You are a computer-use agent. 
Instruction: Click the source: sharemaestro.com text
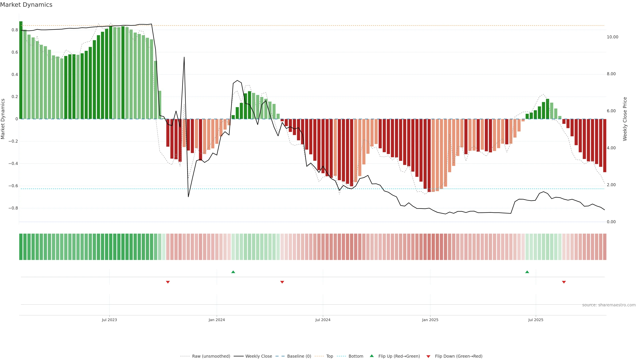[609, 305]
